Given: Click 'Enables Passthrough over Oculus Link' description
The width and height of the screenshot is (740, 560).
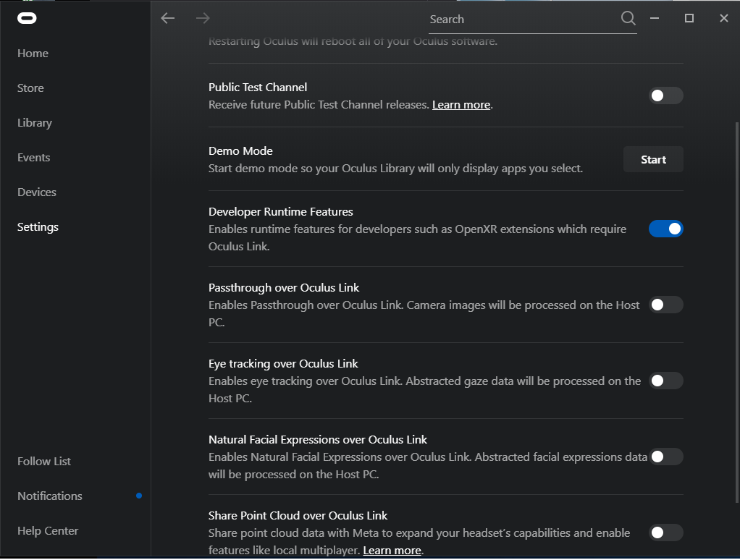Looking at the screenshot, I should point(424,313).
